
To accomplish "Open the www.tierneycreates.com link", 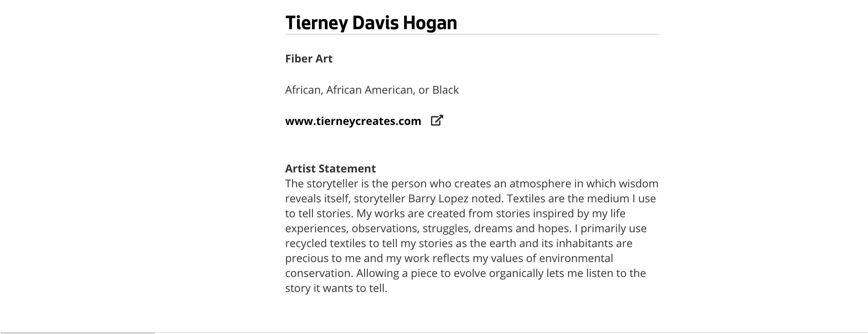I will pyautogui.click(x=353, y=121).
